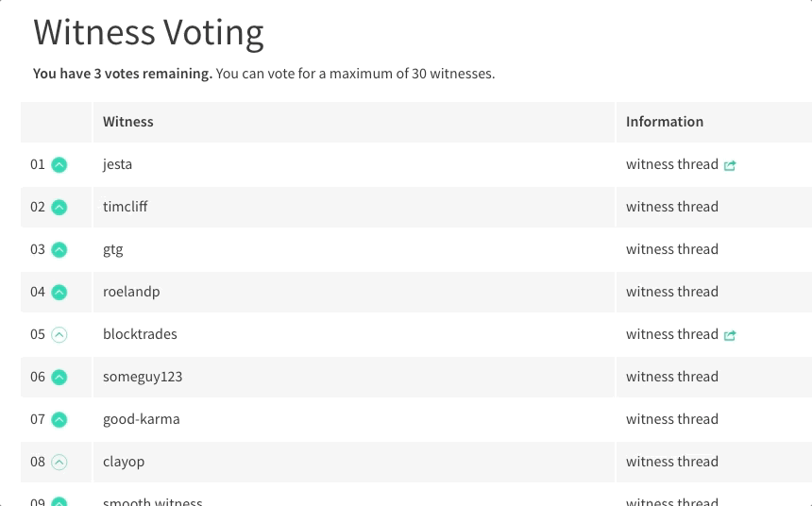Toggle vote arrow for roelandp
The image size is (812, 506).
[x=59, y=292]
